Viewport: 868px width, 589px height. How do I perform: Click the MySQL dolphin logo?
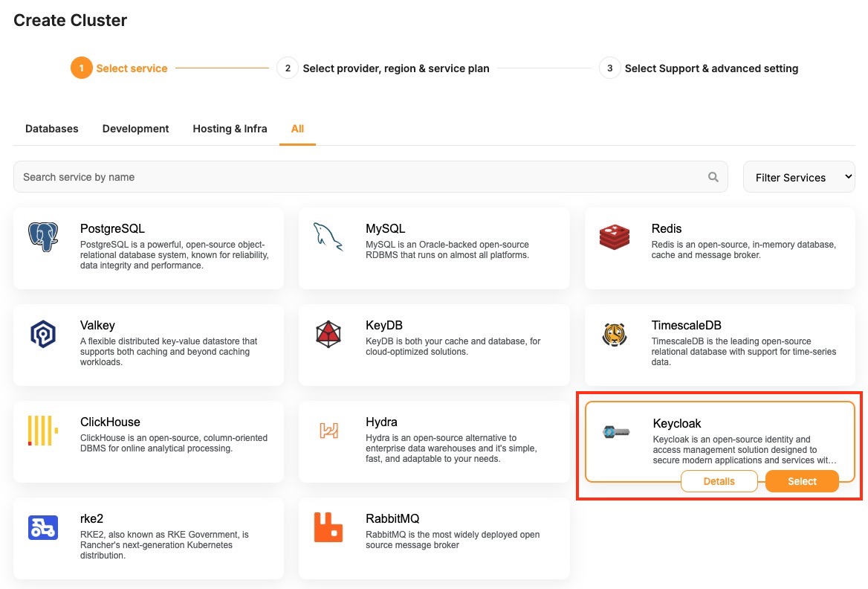(x=328, y=237)
